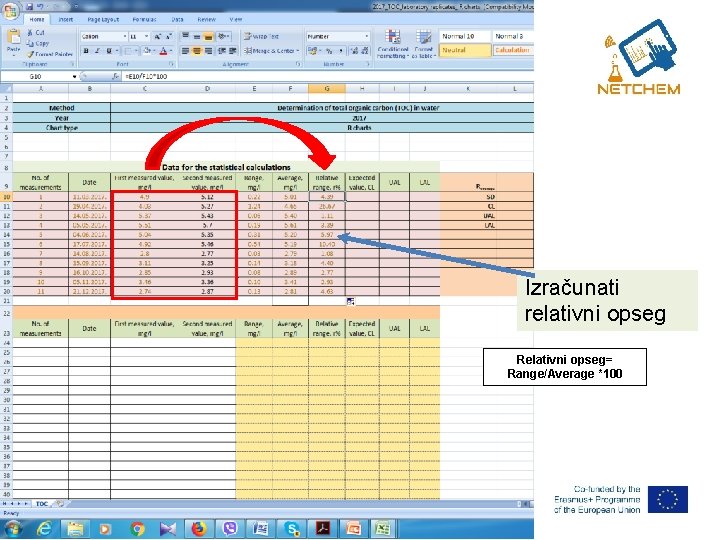Open Skype from taskbar
The height and width of the screenshot is (540, 720).
coord(292,529)
